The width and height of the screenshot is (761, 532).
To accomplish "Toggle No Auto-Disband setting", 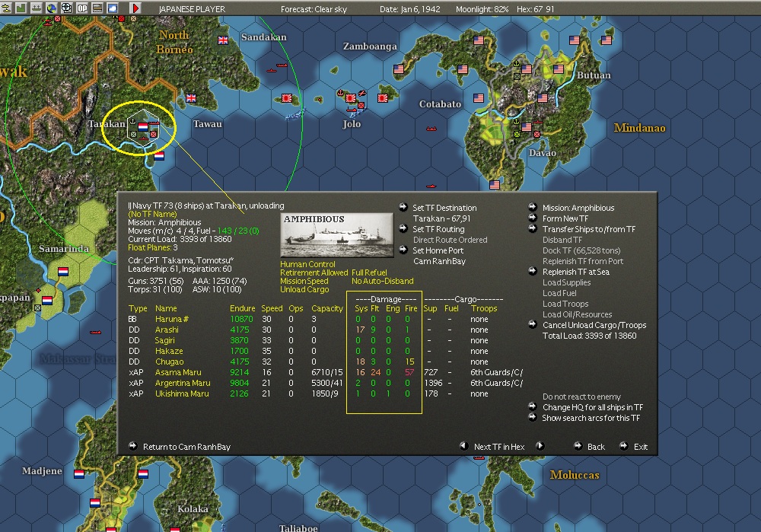I will point(383,281).
